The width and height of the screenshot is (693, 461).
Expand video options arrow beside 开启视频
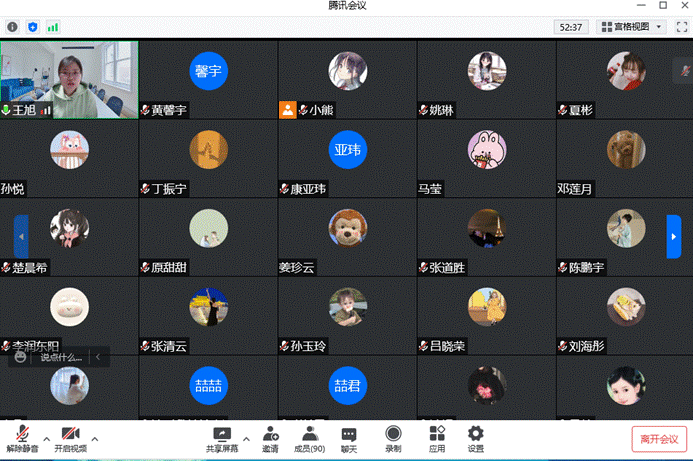point(95,438)
